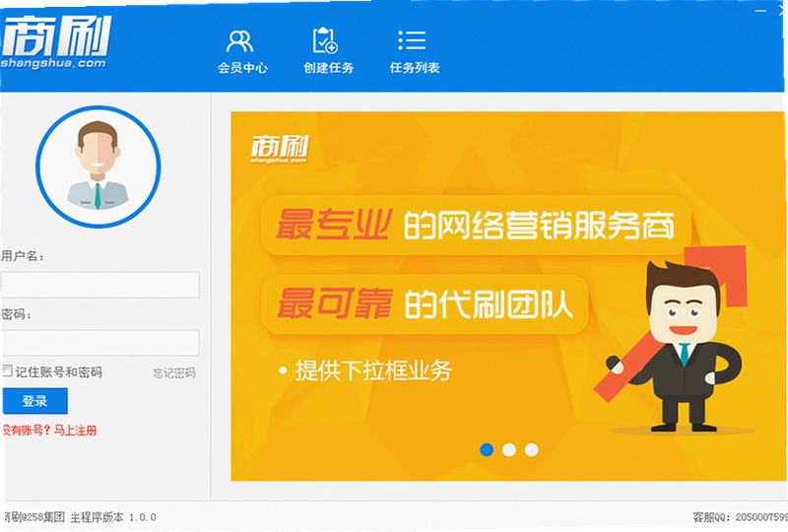Open the 忘记密码 forgot password link

(x=174, y=373)
